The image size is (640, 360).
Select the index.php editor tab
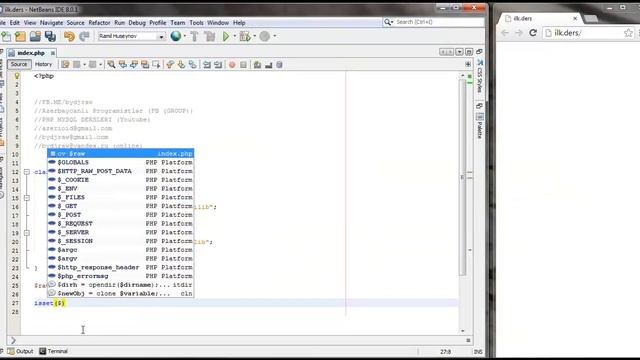[x=31, y=53]
